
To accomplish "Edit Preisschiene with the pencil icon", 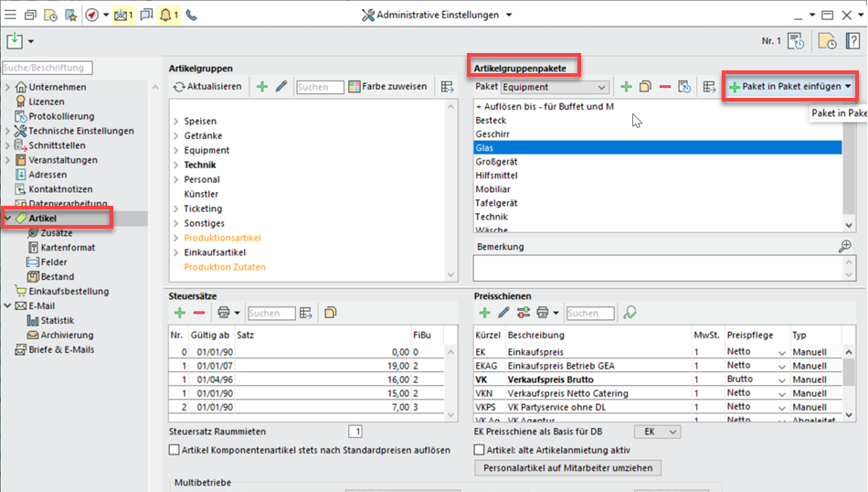I will point(503,313).
